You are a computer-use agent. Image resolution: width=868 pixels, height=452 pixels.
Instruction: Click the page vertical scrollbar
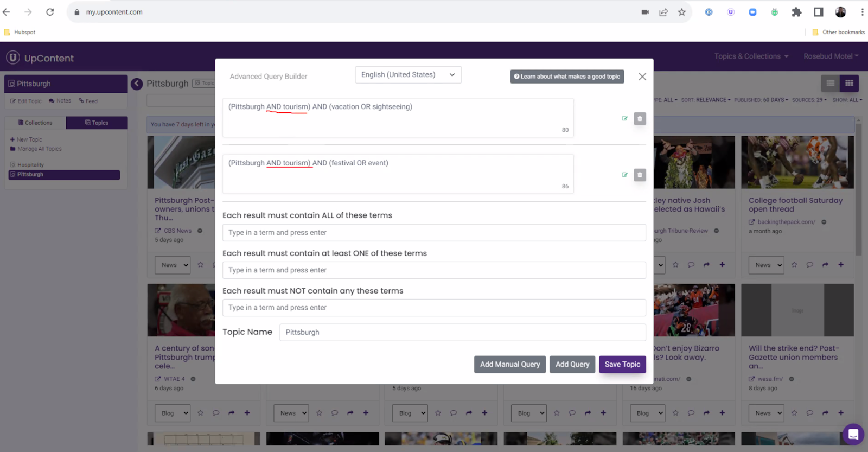[x=858, y=190]
